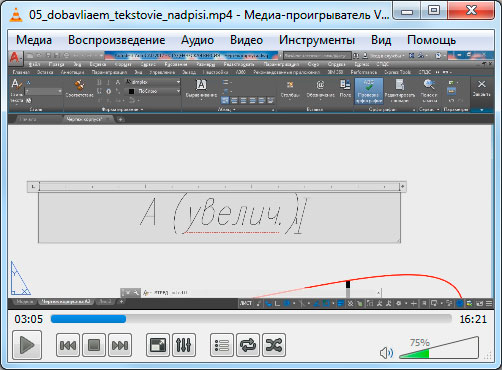502x370 pixels.
Task: Toggle fullscreen video mode
Action: click(158, 345)
